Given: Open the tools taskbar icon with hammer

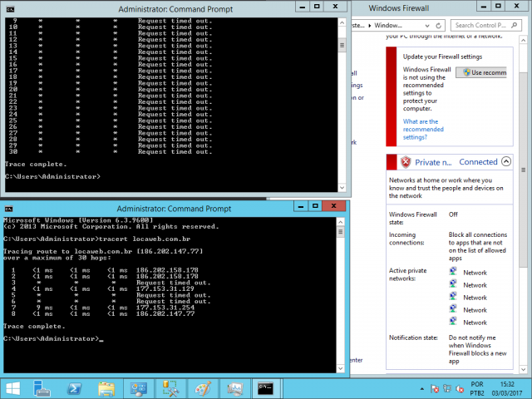Looking at the screenshot, I should [x=170, y=389].
